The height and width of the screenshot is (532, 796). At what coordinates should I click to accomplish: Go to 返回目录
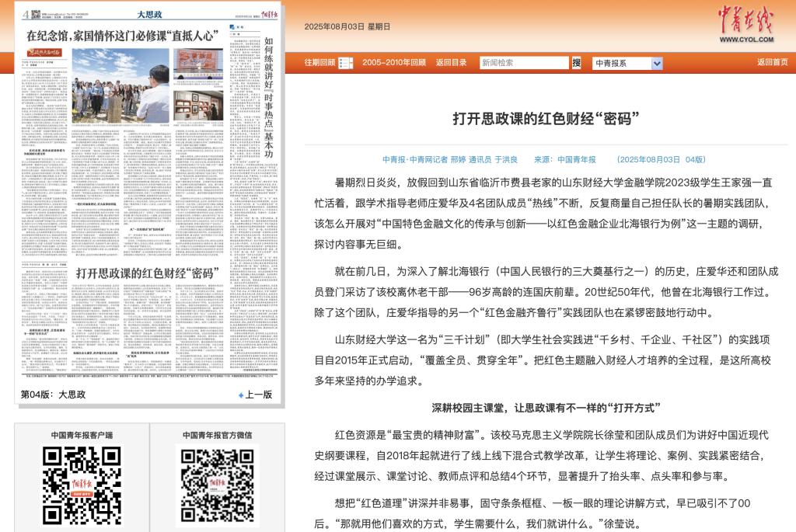coord(452,62)
